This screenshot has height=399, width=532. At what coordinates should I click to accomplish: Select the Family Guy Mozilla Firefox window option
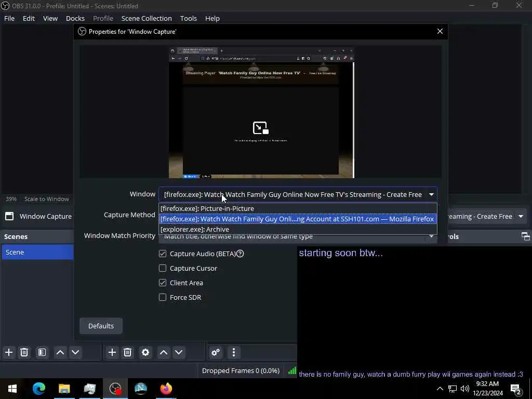point(298,219)
